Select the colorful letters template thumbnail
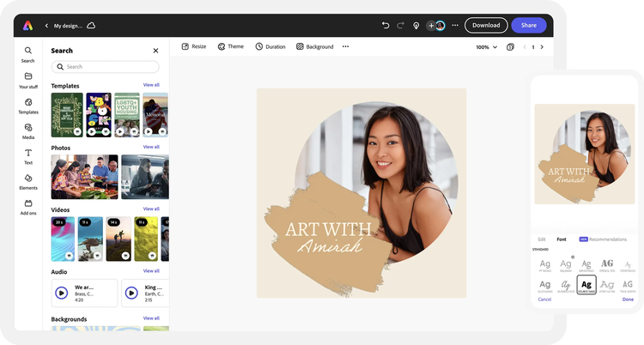This screenshot has width=644, height=345. coord(99,115)
